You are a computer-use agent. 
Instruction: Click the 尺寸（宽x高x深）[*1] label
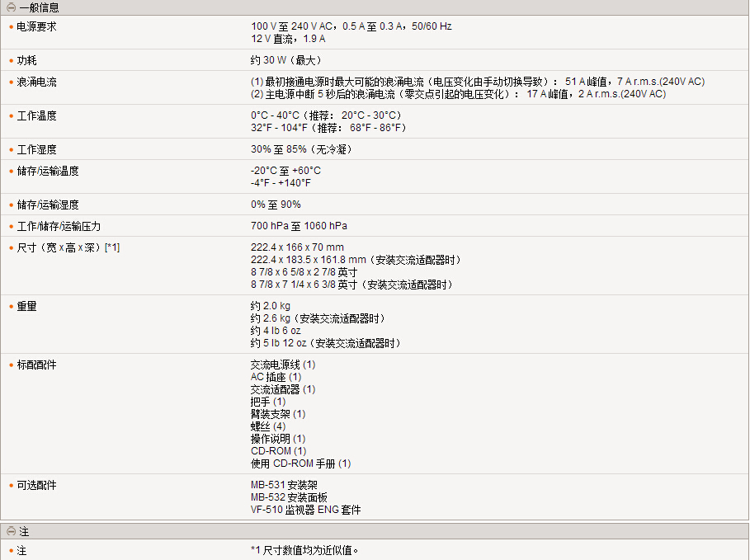[x=68, y=247]
